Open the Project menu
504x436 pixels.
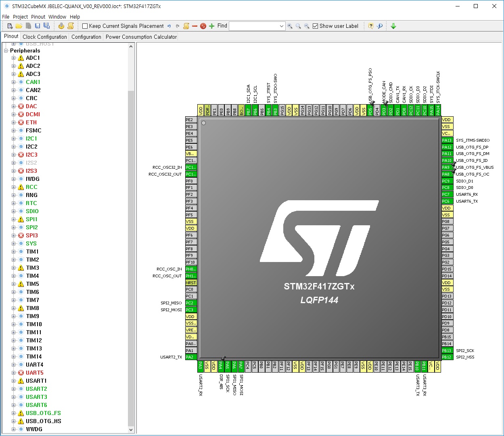[x=21, y=17]
